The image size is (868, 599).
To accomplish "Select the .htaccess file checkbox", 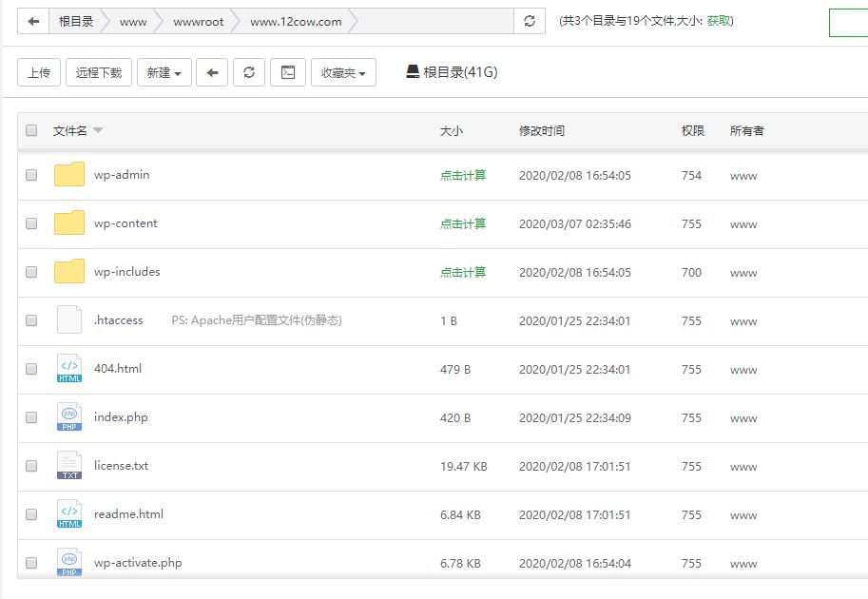I will coord(31,320).
